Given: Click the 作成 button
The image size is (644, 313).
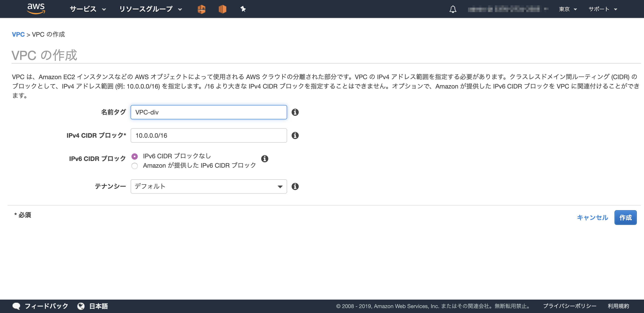Looking at the screenshot, I should [x=625, y=218].
